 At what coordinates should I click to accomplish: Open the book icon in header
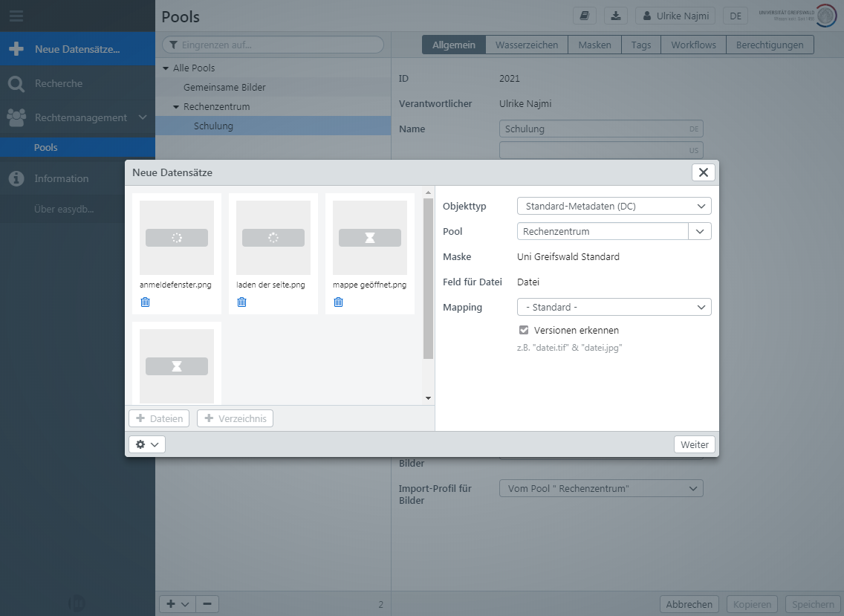585,16
